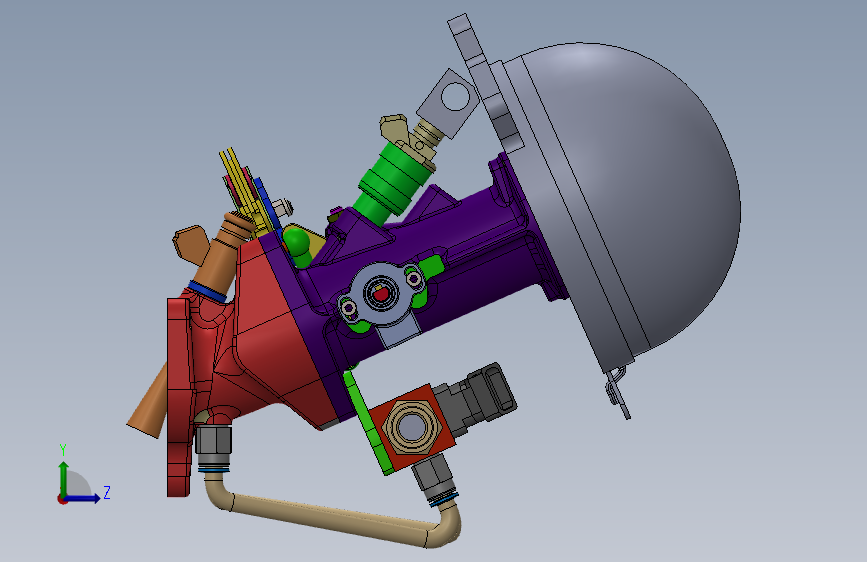Select the cotter pin below the dome

click(617, 390)
